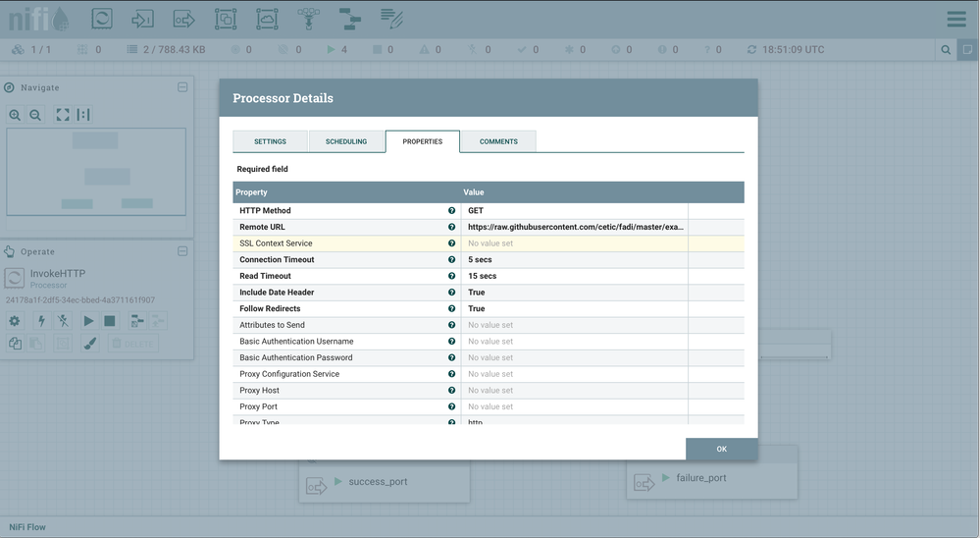This screenshot has height=538, width=980.
Task: Show help for Connection Timeout
Action: tap(451, 259)
